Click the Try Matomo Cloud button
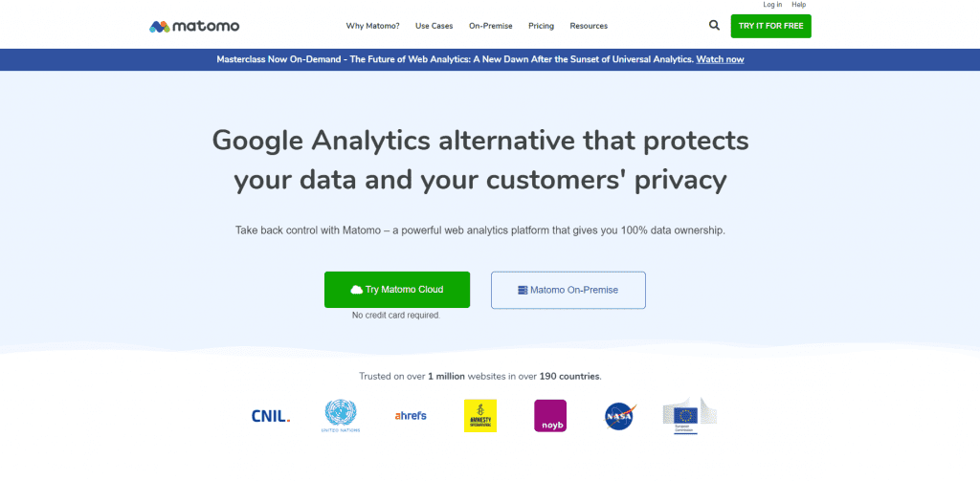The width and height of the screenshot is (980, 481). pyautogui.click(x=397, y=290)
